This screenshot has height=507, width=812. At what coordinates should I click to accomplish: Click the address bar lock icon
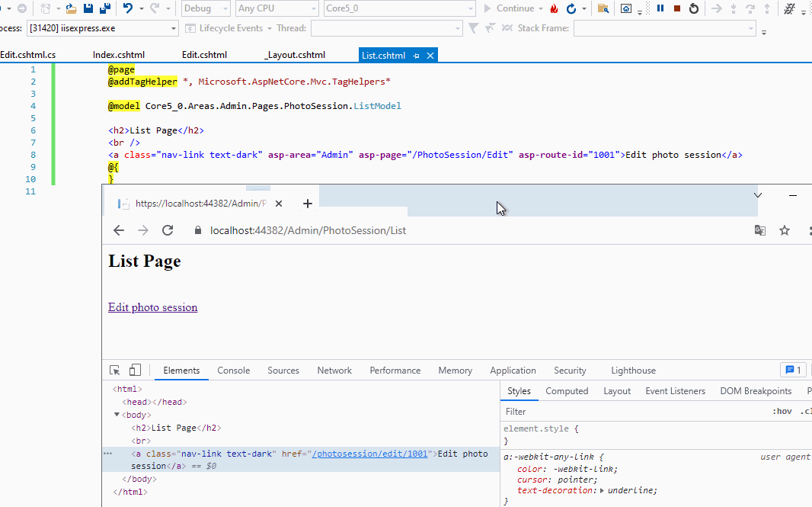198,230
